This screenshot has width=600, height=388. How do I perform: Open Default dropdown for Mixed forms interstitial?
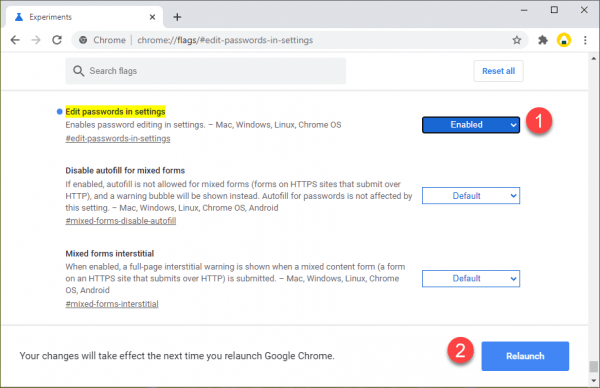471,279
